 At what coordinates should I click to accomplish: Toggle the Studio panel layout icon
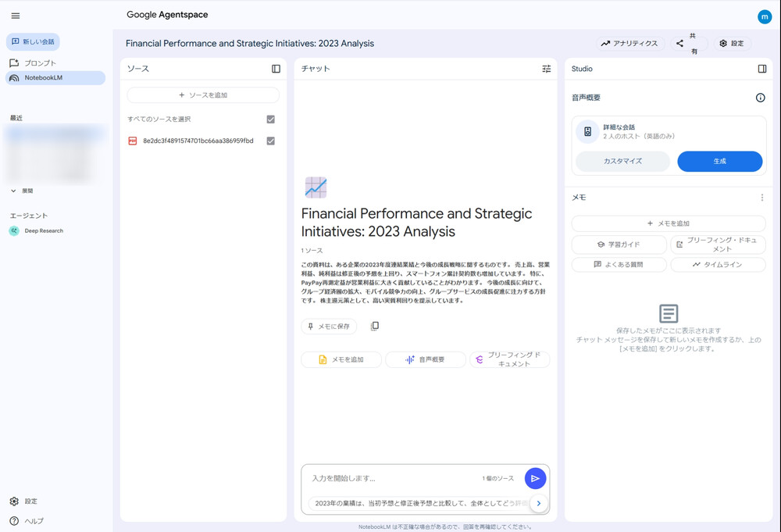click(x=761, y=69)
